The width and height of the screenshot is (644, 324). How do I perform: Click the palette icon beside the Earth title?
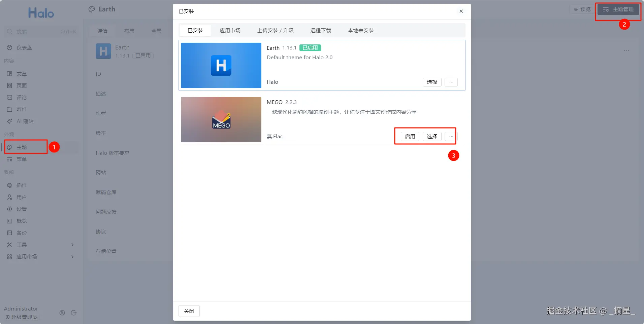click(x=92, y=9)
